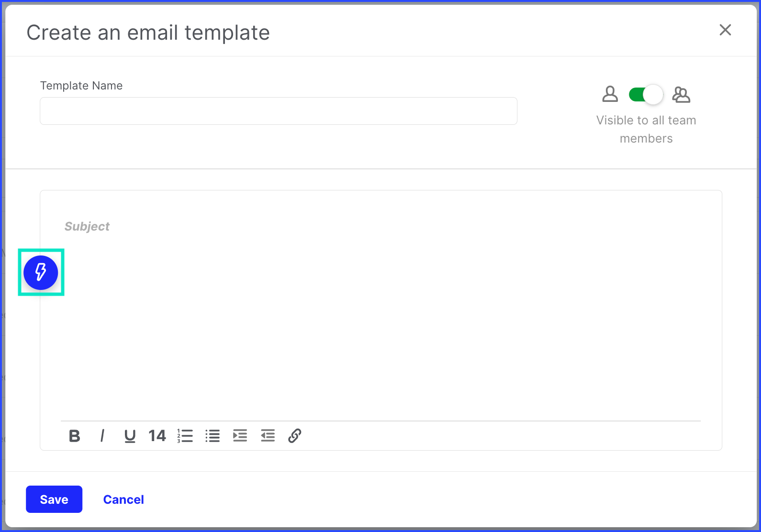Insert a hyperlink
Image resolution: width=761 pixels, height=532 pixels.
pyautogui.click(x=295, y=436)
